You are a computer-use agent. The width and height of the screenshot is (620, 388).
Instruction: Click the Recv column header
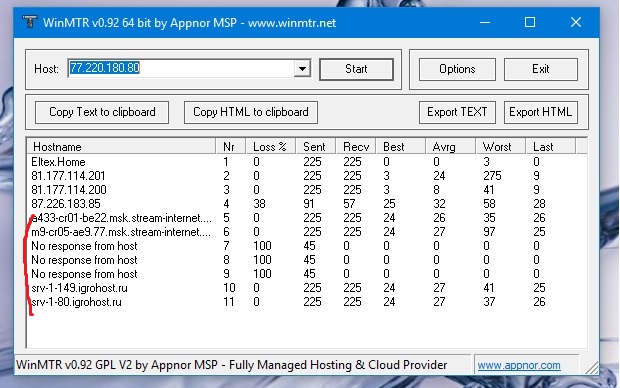point(356,147)
